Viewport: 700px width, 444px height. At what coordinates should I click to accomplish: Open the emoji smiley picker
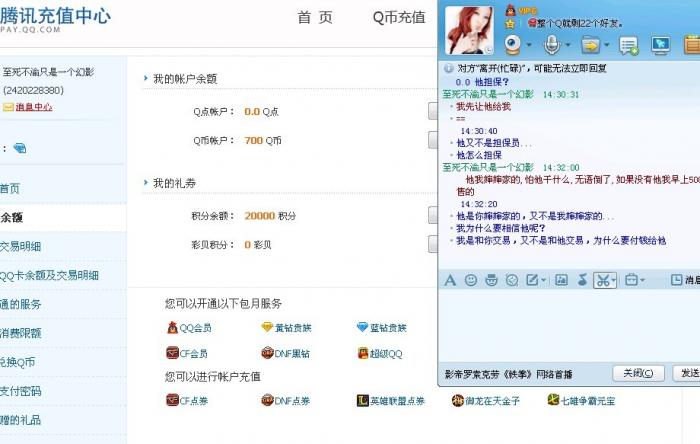click(x=471, y=280)
